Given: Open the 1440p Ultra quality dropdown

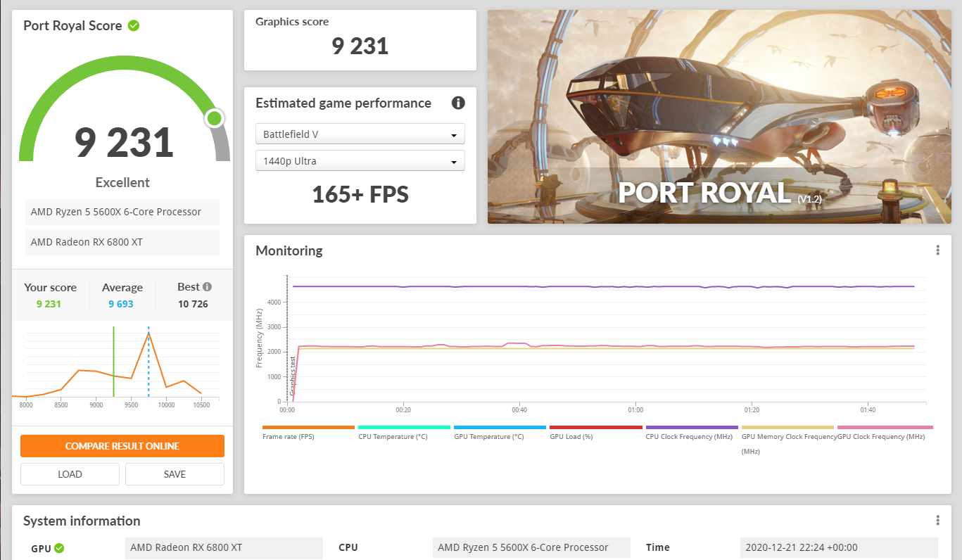Looking at the screenshot, I should pyautogui.click(x=360, y=160).
